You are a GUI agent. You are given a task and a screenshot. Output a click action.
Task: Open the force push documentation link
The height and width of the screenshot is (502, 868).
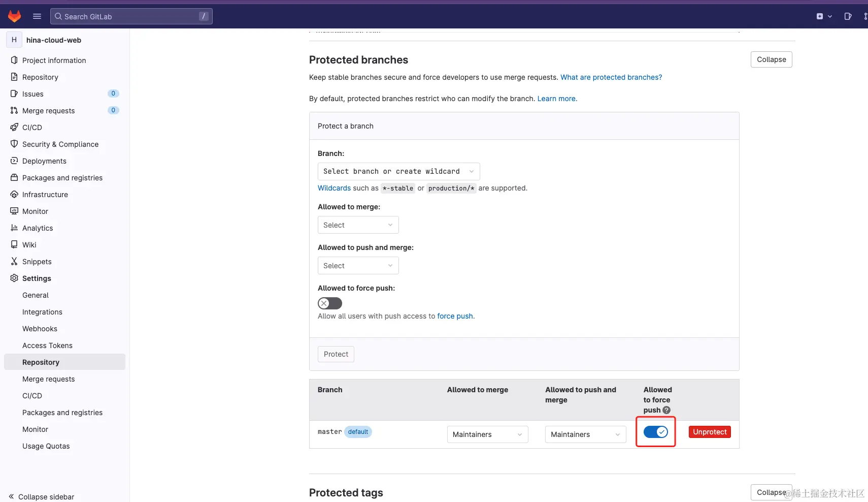(x=455, y=316)
